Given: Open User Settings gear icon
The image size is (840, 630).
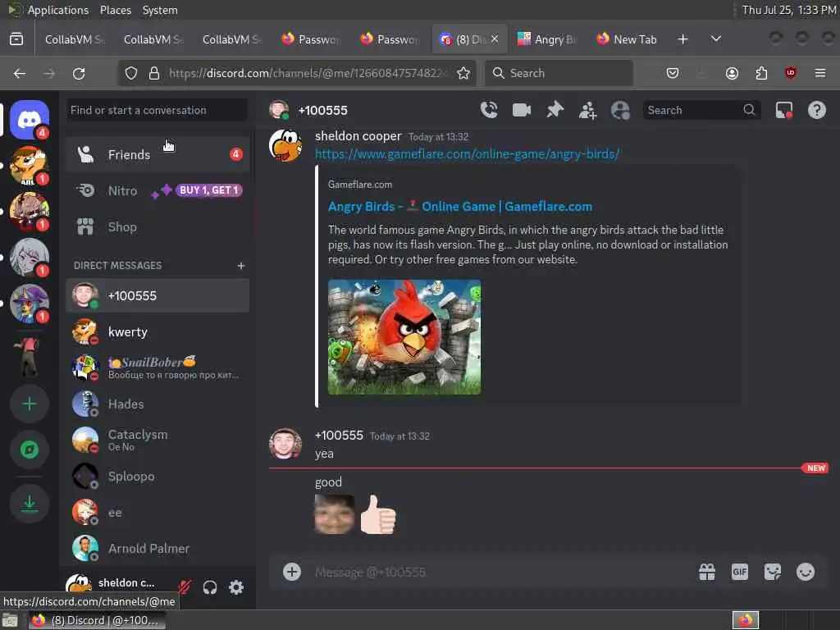Looking at the screenshot, I should (236, 587).
